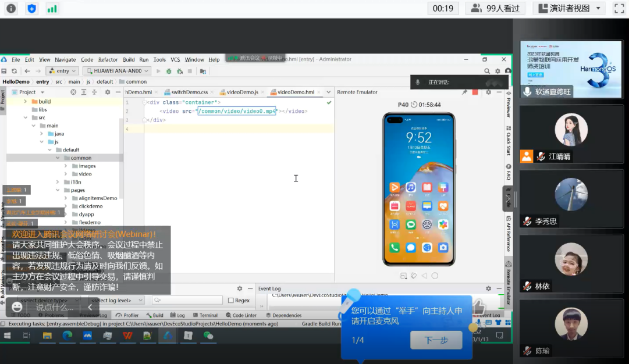Expand the images folder in tree
The height and width of the screenshot is (364, 629).
click(x=66, y=166)
